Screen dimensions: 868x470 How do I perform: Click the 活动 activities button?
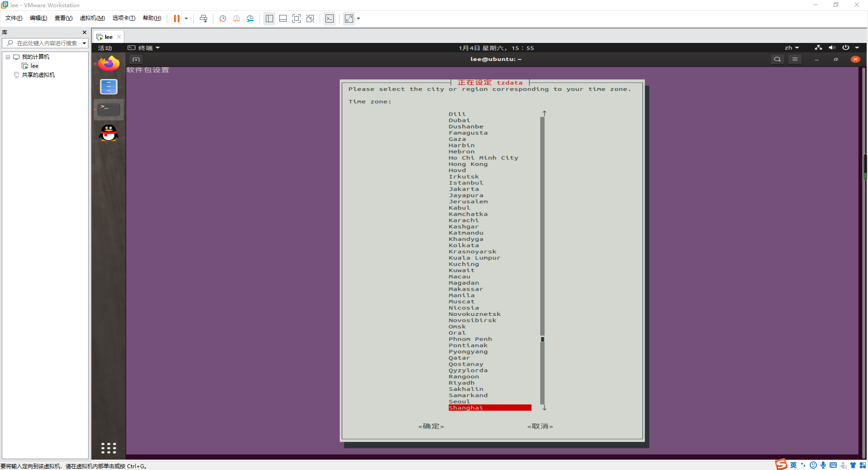[105, 48]
